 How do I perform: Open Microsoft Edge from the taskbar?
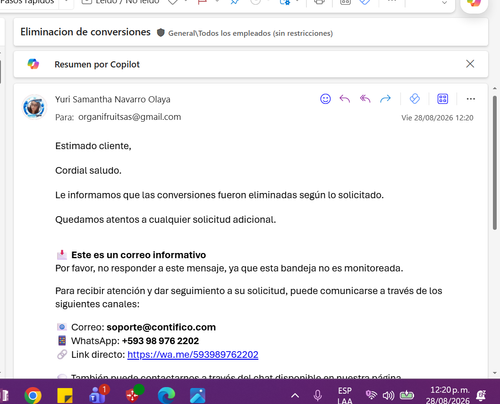click(x=166, y=396)
